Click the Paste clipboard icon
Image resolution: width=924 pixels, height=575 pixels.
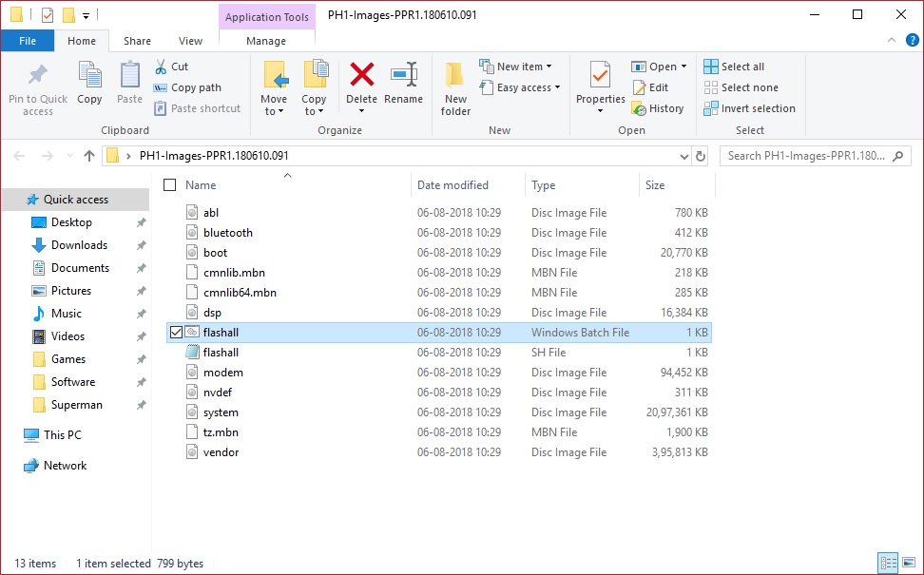point(129,75)
